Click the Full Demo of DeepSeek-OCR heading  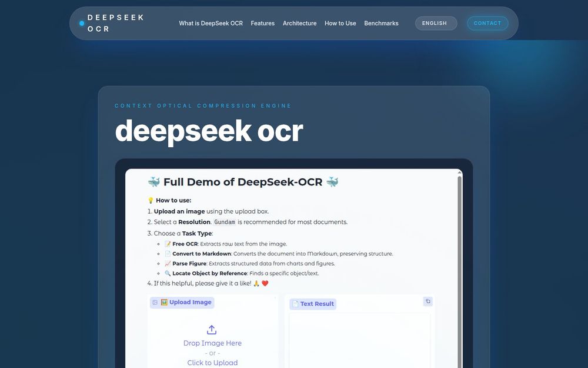coord(243,182)
